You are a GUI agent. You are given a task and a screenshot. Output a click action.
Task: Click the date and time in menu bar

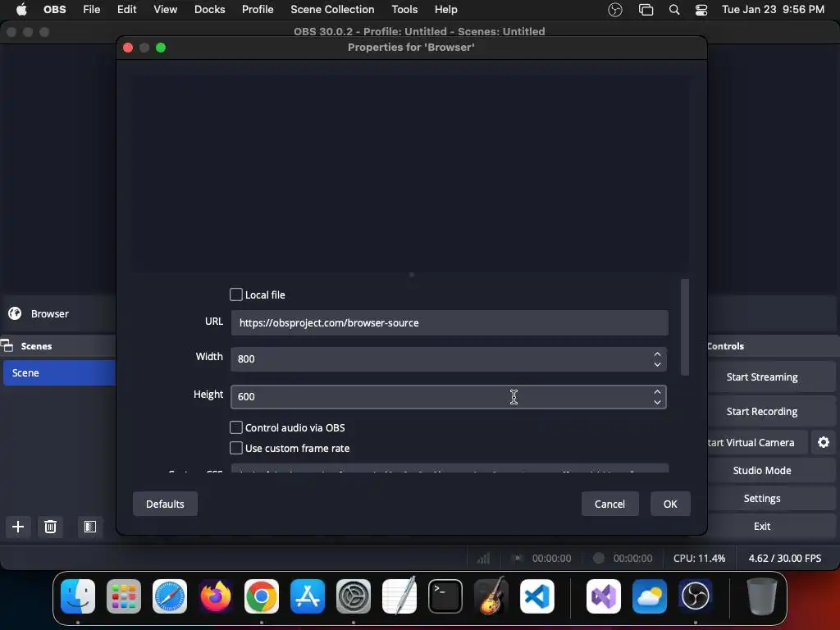(773, 10)
